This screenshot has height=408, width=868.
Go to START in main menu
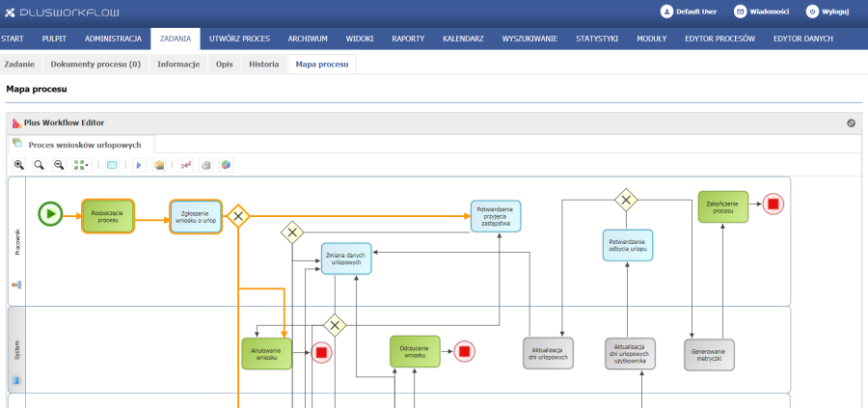(x=13, y=39)
